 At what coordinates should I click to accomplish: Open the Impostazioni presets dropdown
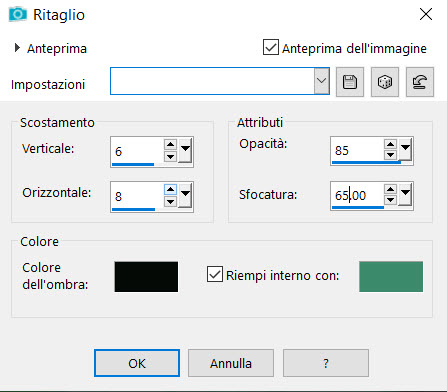click(x=321, y=81)
